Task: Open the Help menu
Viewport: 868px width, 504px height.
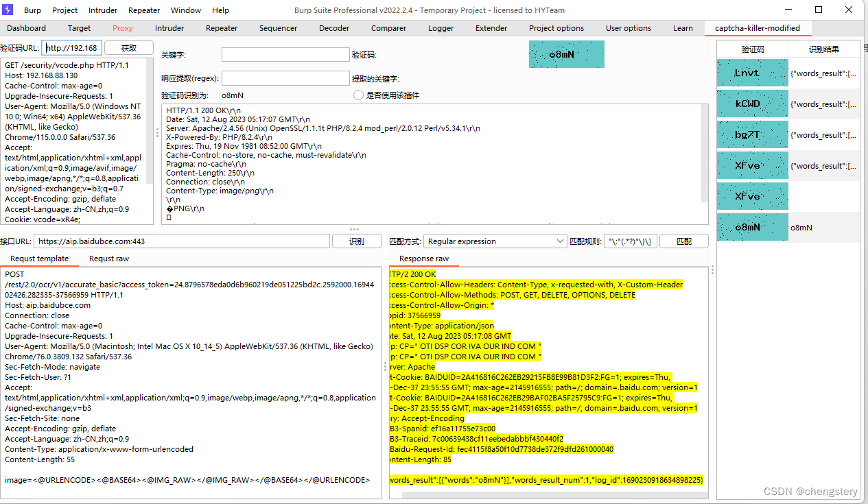Action: pos(220,10)
